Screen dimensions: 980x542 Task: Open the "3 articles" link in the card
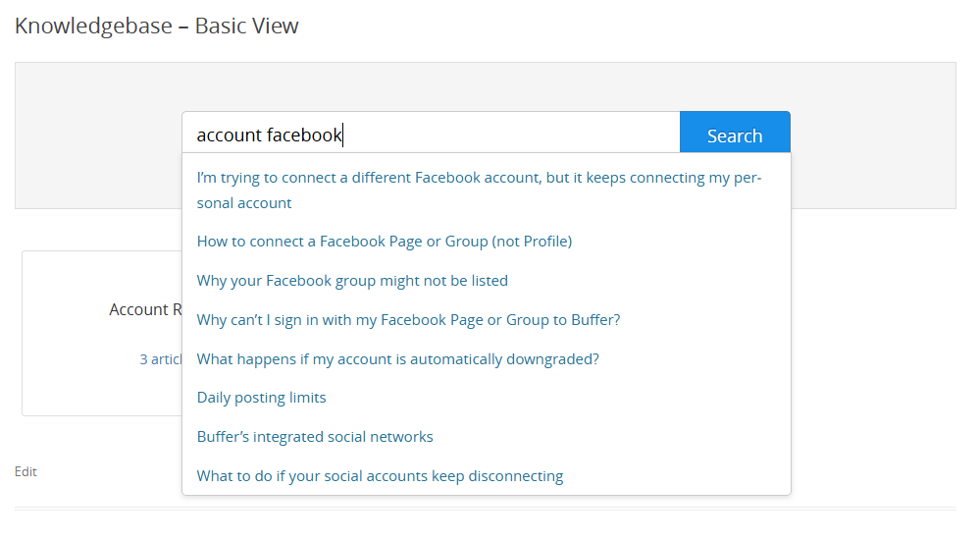pyautogui.click(x=161, y=359)
